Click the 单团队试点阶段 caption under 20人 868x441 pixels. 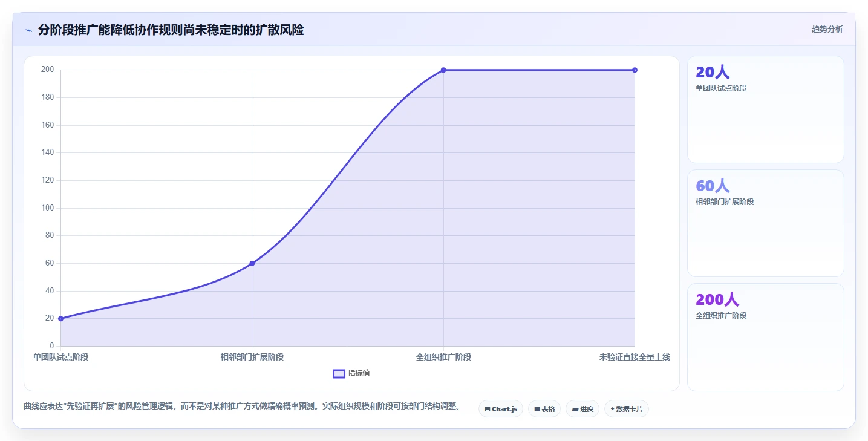point(721,88)
